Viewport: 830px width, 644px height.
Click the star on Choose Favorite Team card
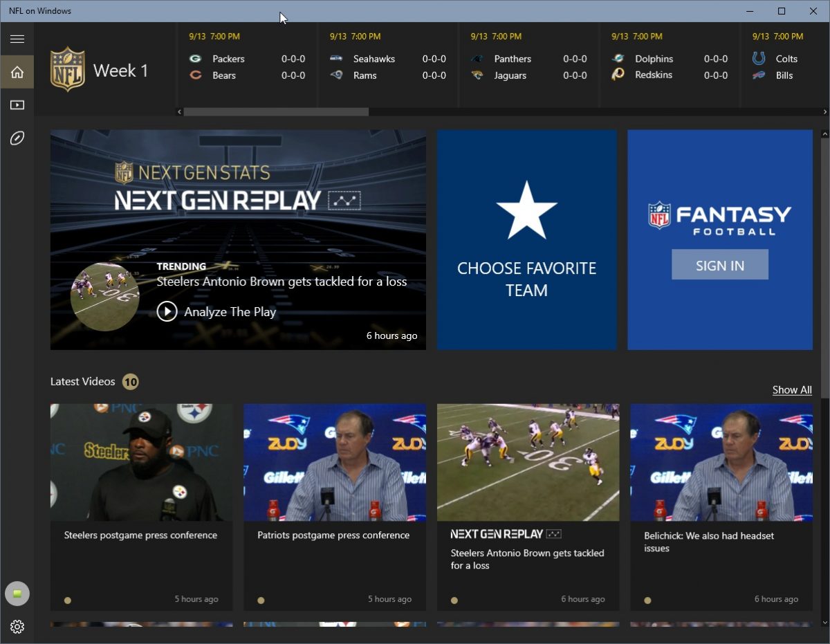[527, 210]
